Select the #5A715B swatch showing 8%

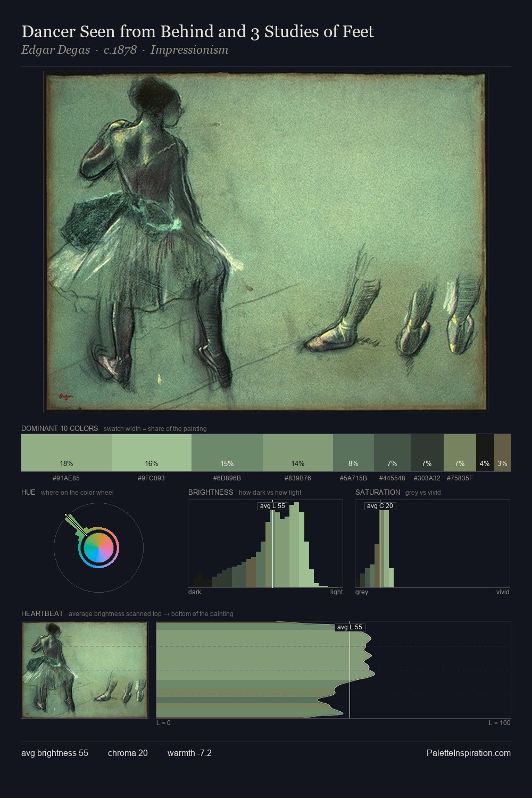pos(353,453)
